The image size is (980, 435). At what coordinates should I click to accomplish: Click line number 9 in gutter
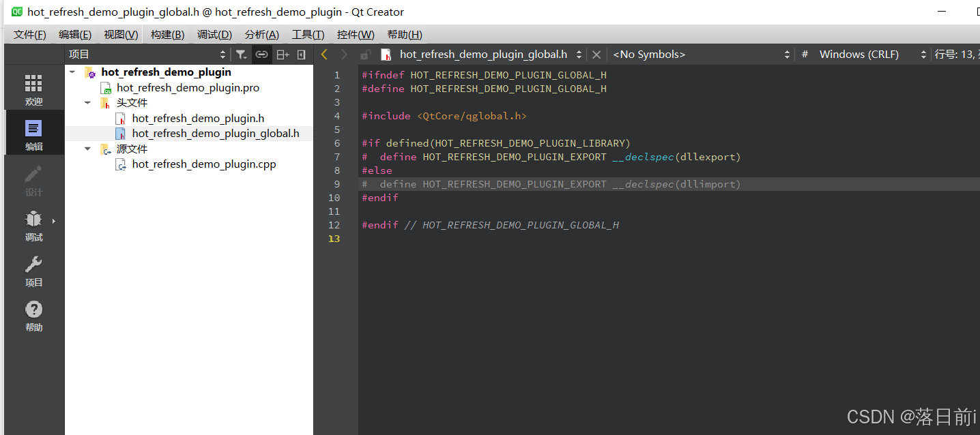click(x=336, y=184)
